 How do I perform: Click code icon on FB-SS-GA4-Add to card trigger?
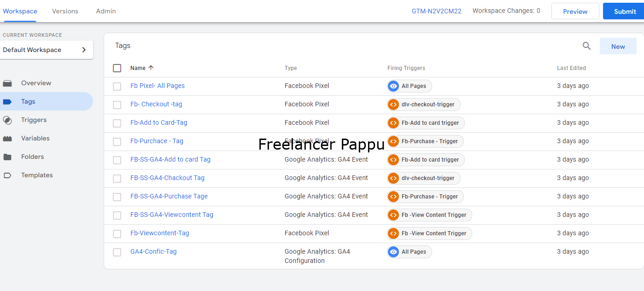[x=393, y=160]
